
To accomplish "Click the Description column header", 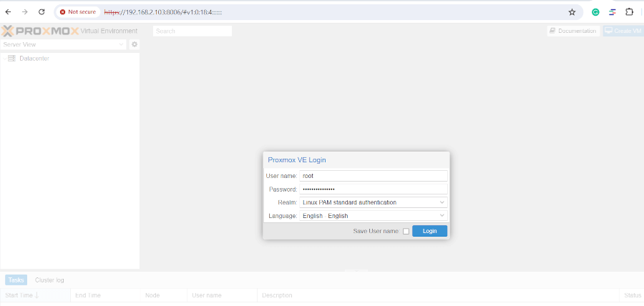I will tap(438, 295).
